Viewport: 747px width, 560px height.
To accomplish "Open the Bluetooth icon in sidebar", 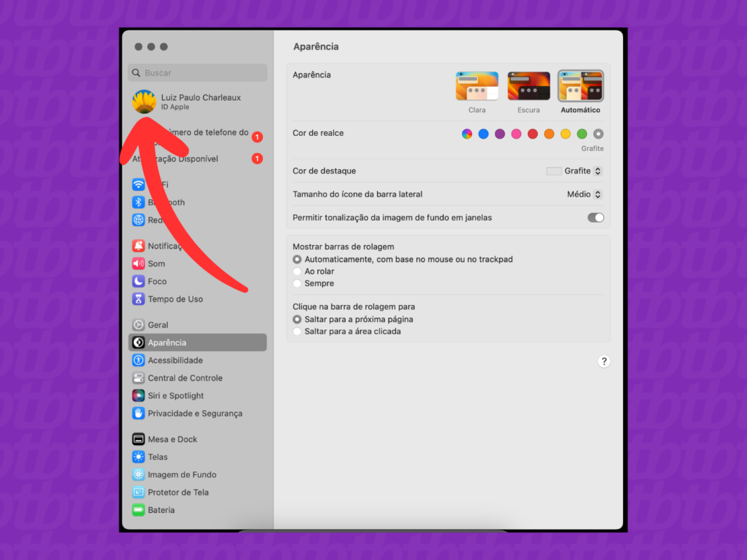I will pyautogui.click(x=138, y=202).
